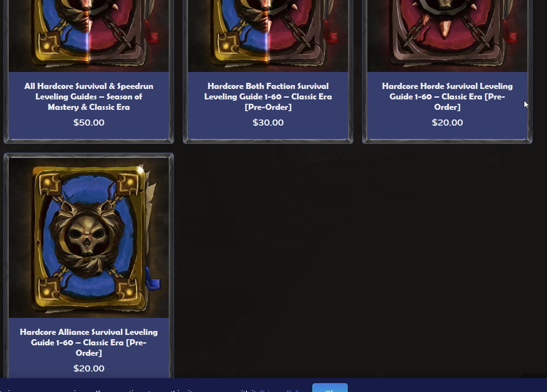The height and width of the screenshot is (392, 547).
Task: Click the Horde guide $20.00 price
Action: click(447, 123)
